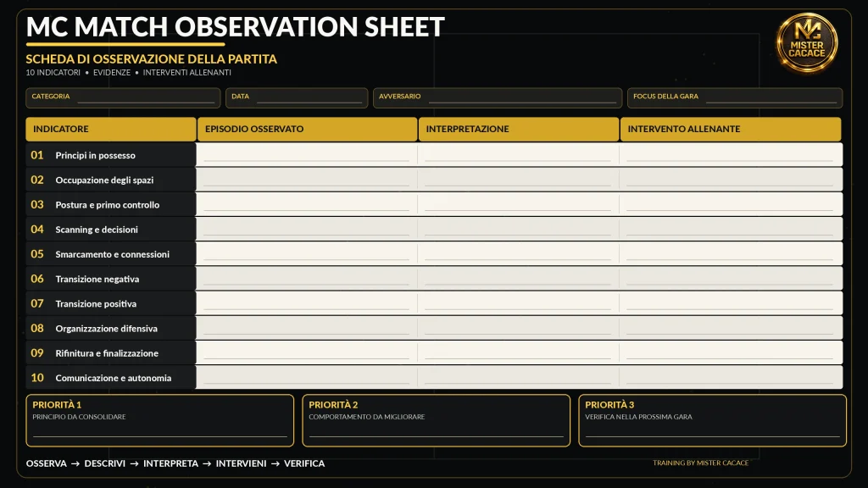
Task: Click the 'Rifinitura e finalizzazione' indicator label
Action: (107, 353)
